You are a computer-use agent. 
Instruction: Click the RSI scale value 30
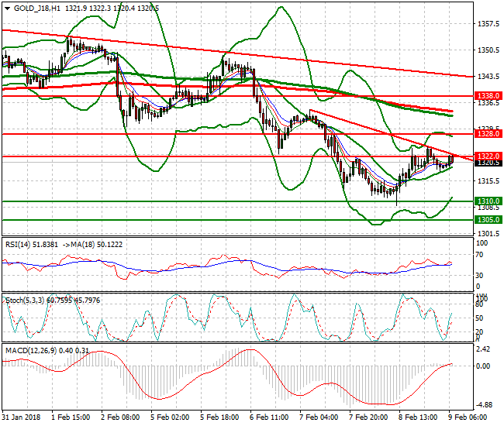[479, 275]
